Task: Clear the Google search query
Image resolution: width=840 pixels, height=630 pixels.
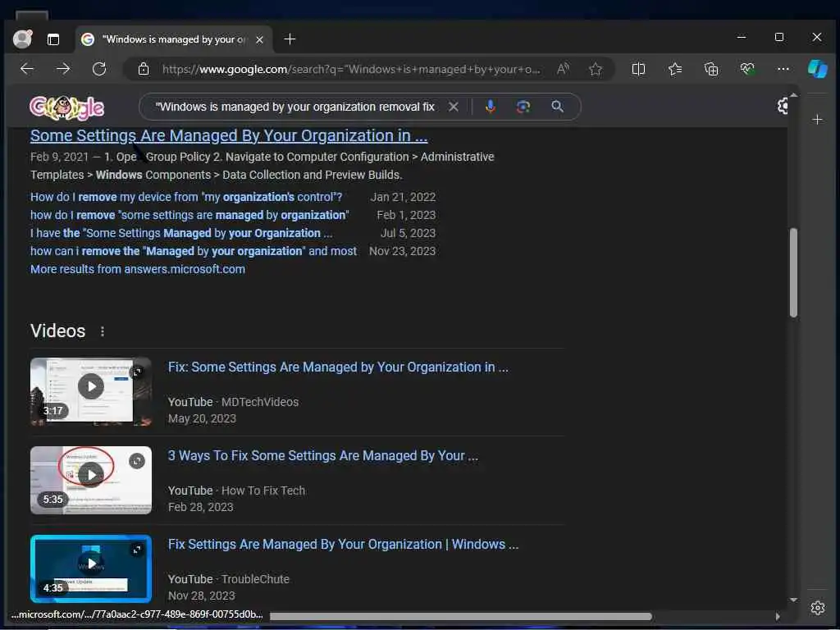Action: point(453,107)
